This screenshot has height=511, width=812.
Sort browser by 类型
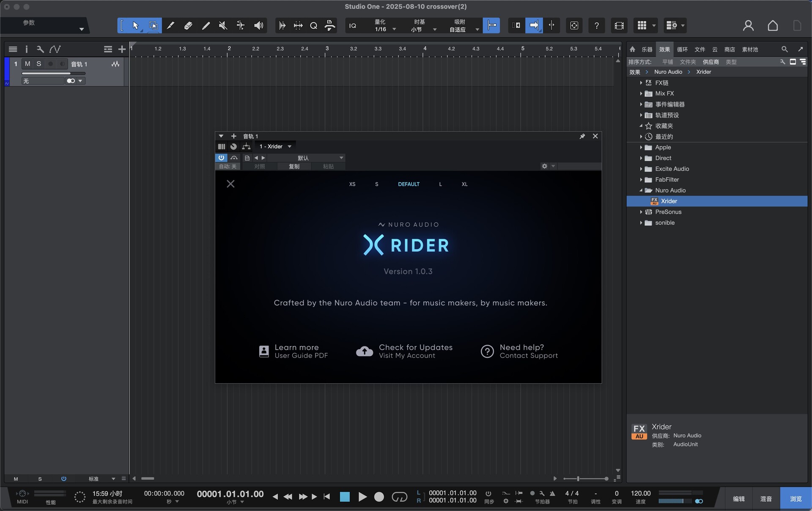731,62
